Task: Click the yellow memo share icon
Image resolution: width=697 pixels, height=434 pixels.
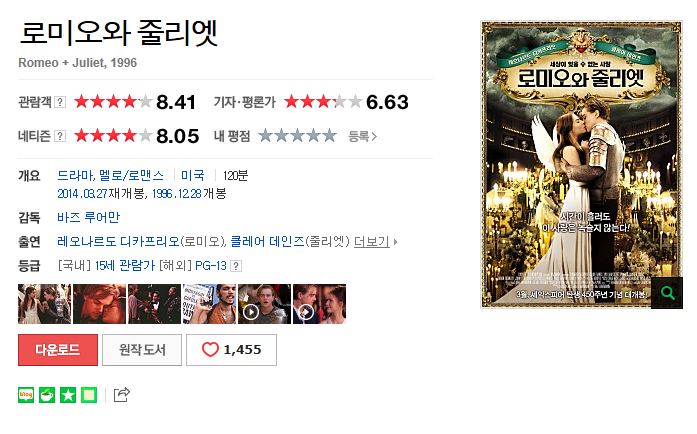Action: click(89, 395)
